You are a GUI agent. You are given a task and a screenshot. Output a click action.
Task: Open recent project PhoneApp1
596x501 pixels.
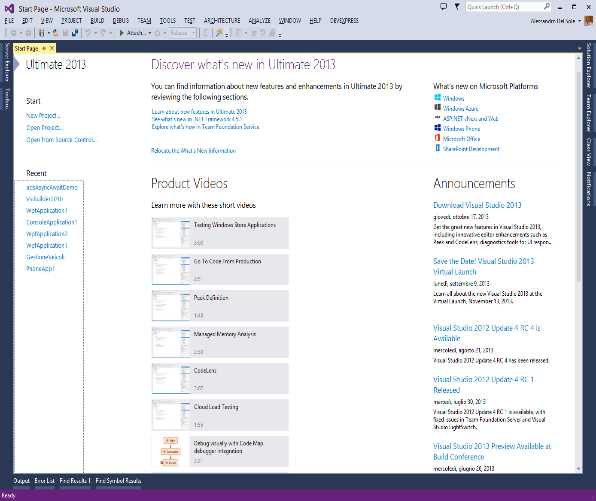click(x=40, y=268)
